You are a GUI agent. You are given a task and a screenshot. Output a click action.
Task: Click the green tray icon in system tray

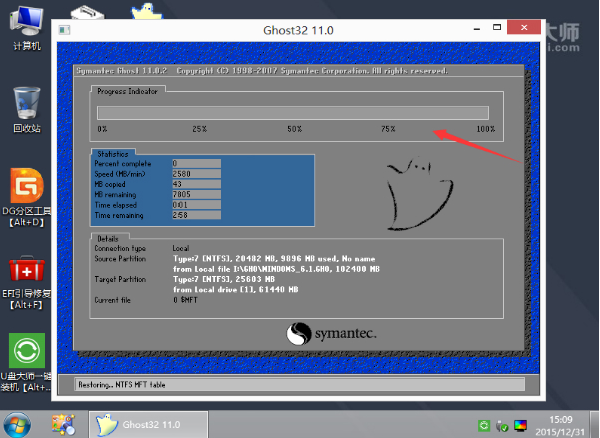[x=483, y=425]
